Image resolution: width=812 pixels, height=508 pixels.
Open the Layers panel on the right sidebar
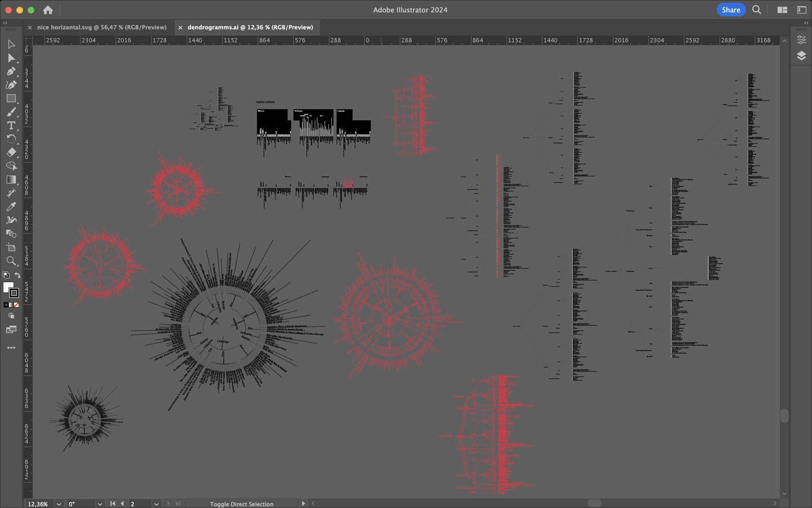click(802, 56)
